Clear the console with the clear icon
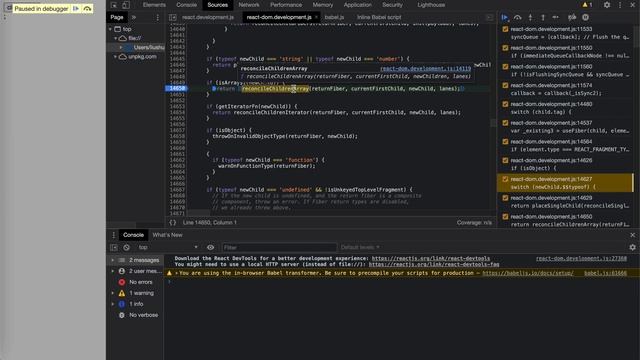640x360 pixels. tap(127, 247)
